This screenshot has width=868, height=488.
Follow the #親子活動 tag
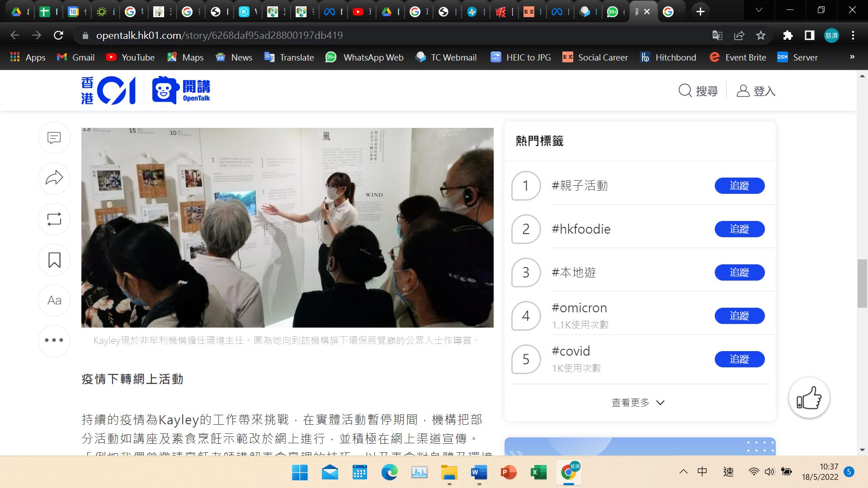click(x=739, y=186)
